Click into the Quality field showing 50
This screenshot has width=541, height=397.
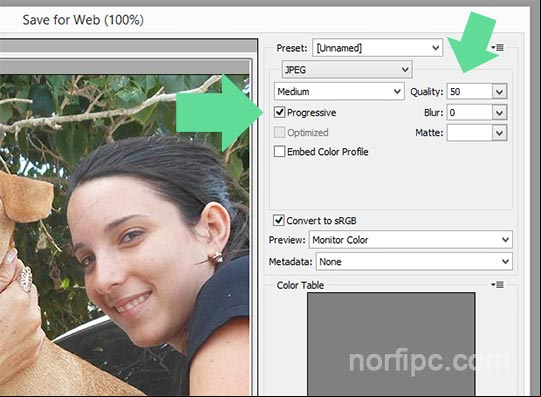point(470,92)
